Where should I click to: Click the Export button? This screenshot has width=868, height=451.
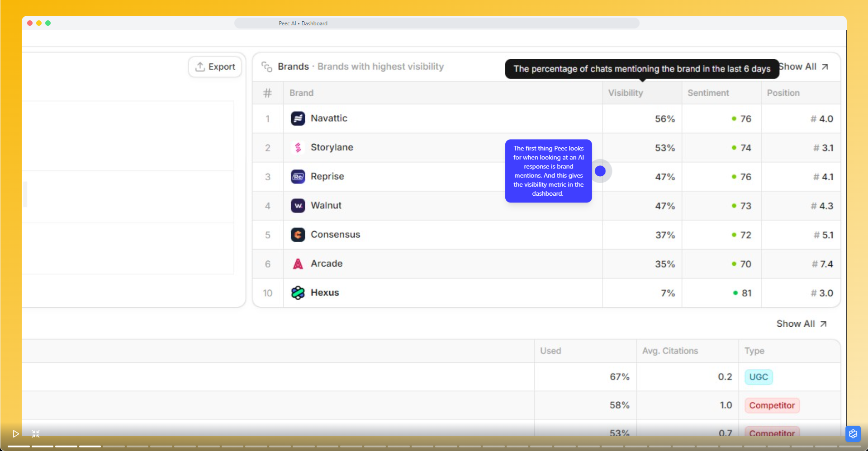click(x=215, y=67)
